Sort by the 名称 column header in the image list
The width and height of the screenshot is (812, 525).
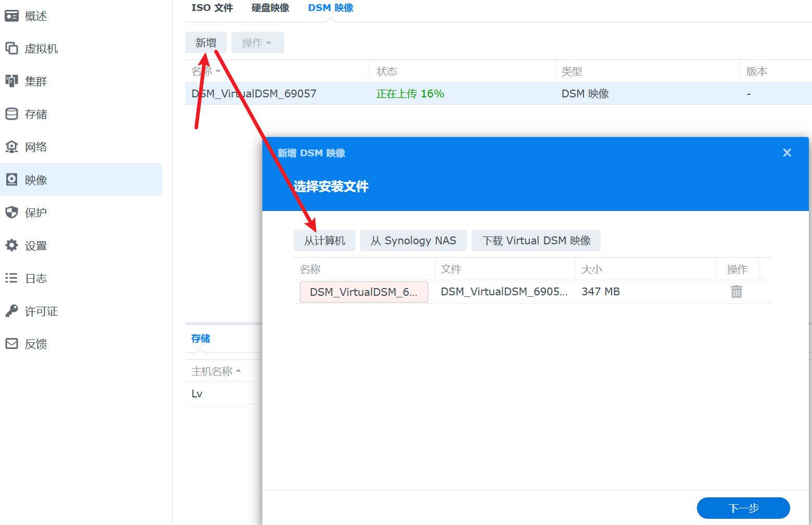tap(277, 71)
